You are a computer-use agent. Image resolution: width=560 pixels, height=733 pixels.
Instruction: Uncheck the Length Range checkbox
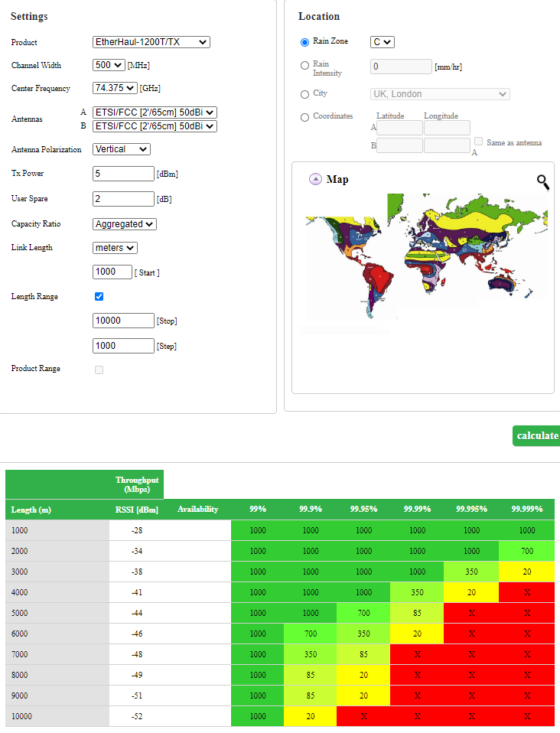(99, 296)
